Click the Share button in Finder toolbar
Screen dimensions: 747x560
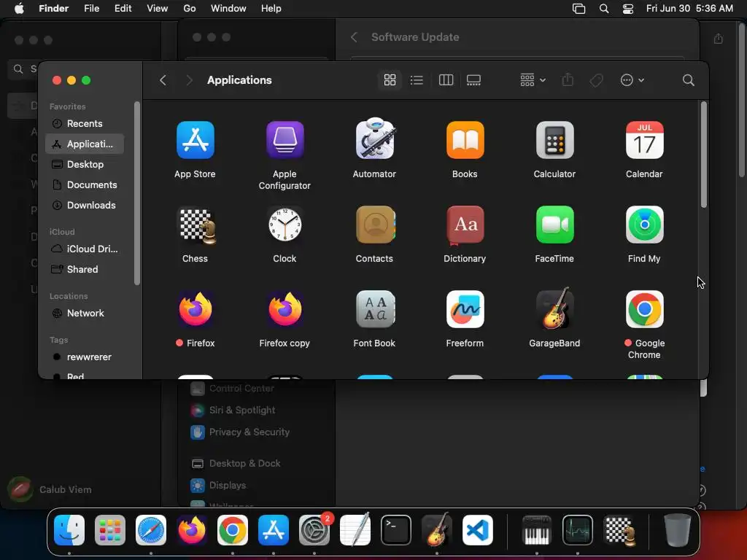point(568,80)
